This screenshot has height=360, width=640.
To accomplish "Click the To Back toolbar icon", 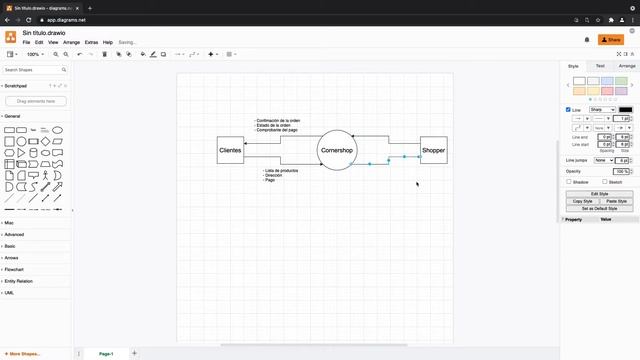I will tap(129, 54).
